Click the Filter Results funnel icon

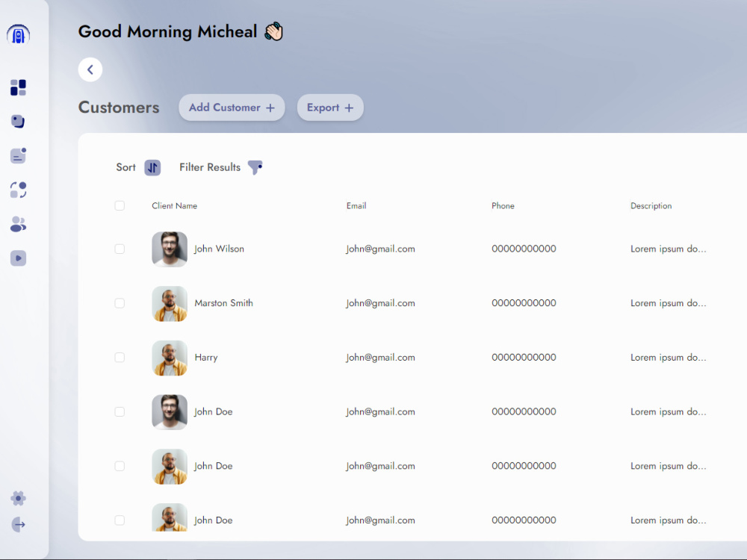tap(255, 167)
